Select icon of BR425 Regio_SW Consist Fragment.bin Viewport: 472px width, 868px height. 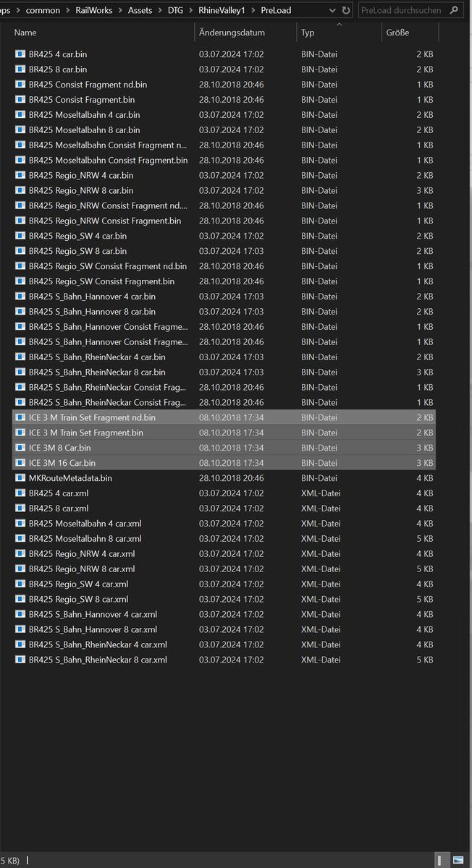point(20,281)
